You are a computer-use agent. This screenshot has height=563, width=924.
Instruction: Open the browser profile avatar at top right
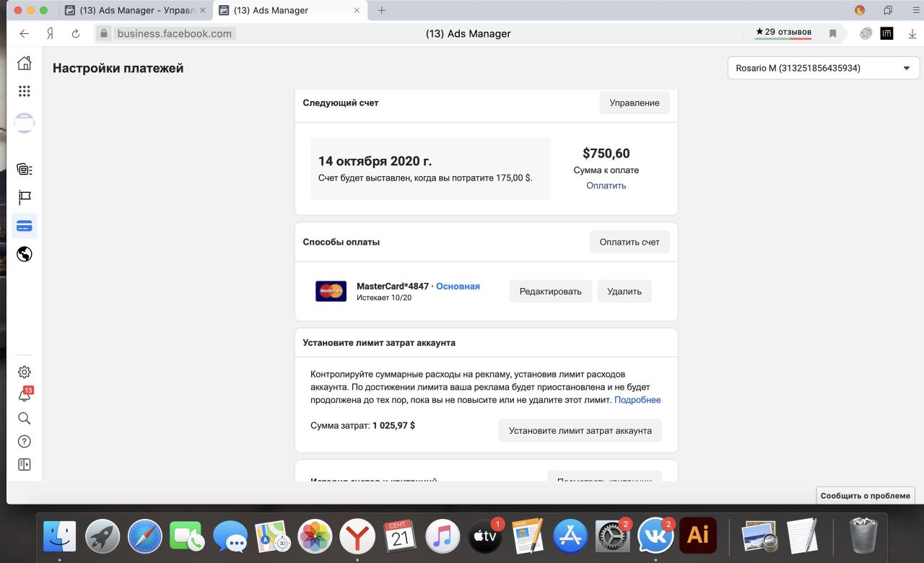coord(860,10)
